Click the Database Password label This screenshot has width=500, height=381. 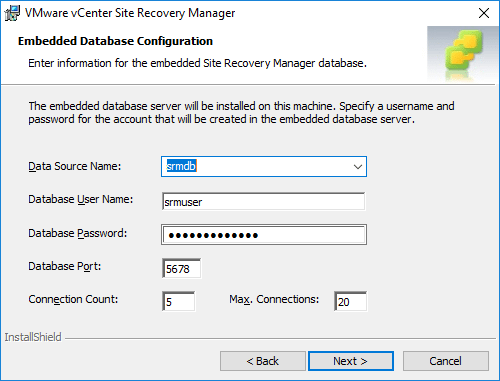[x=78, y=233]
